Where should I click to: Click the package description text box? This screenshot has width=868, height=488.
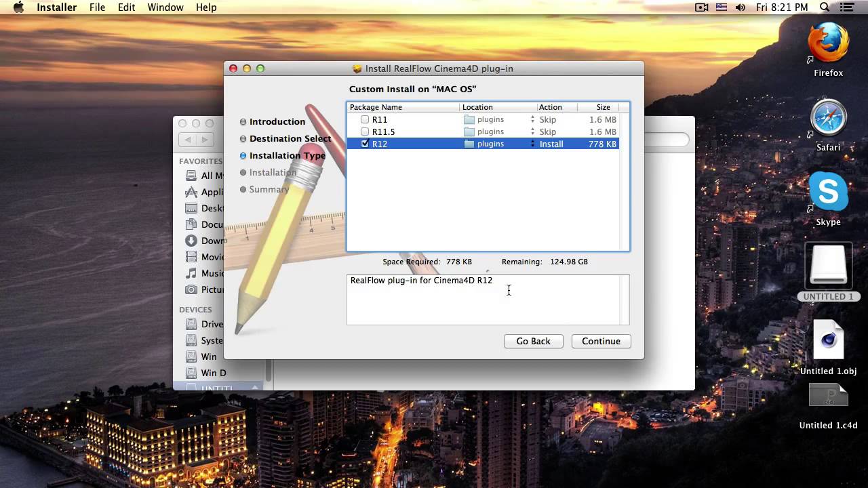click(488, 300)
